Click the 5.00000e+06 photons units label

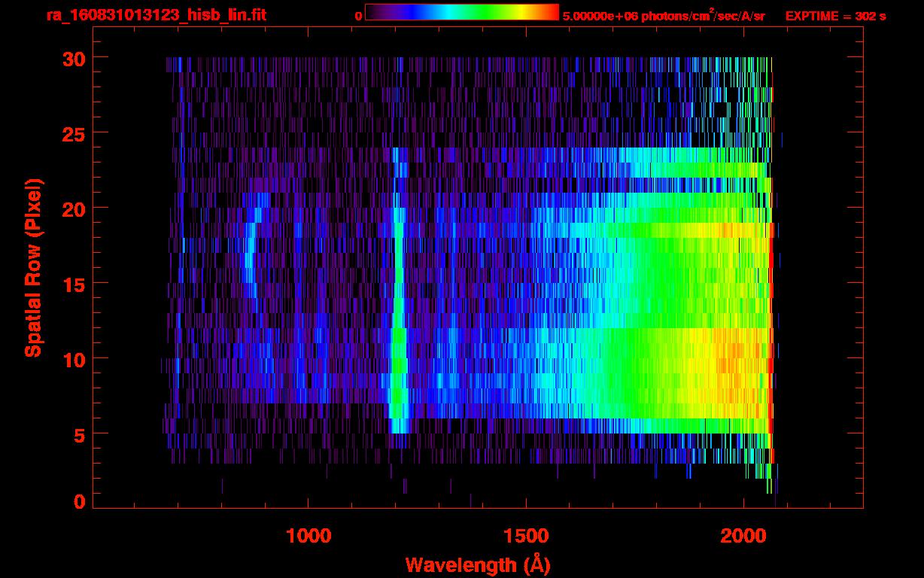[x=664, y=16]
